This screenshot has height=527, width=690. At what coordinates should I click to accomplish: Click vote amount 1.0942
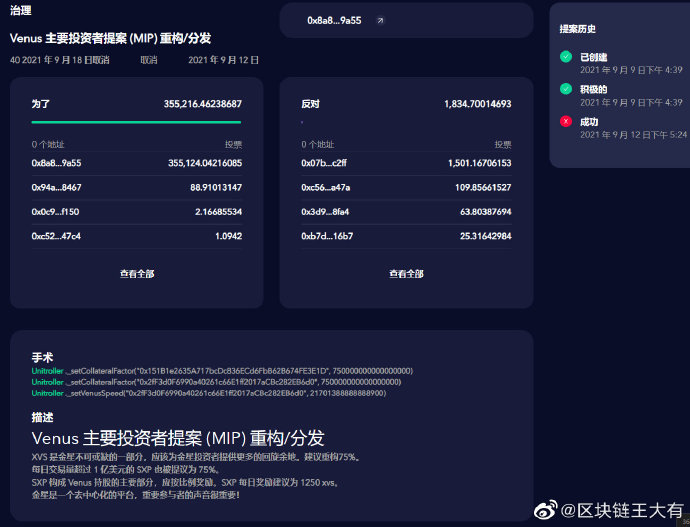228,236
